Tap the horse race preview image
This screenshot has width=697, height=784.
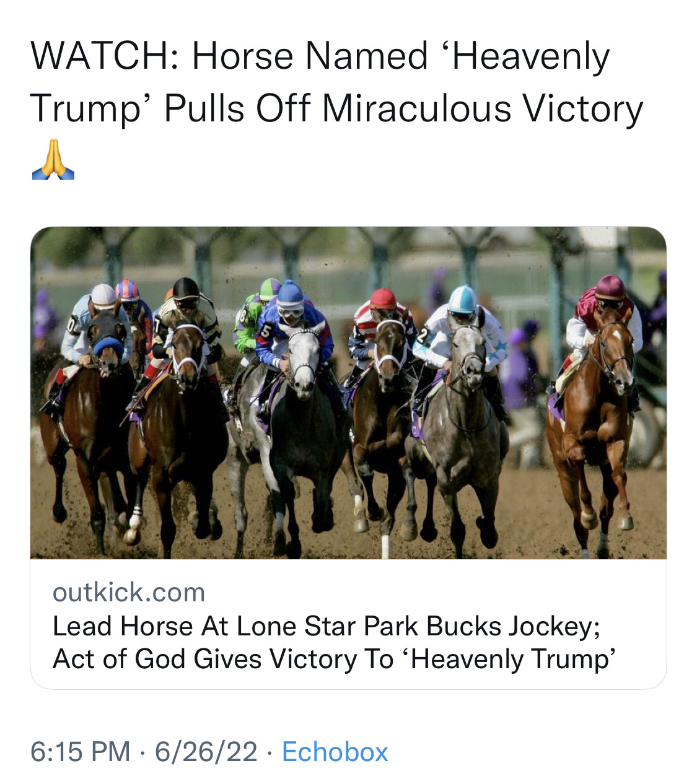point(348,393)
